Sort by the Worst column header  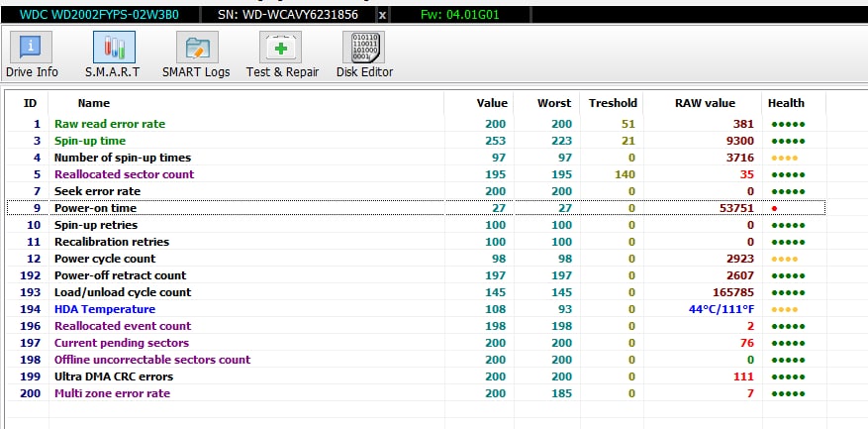(x=554, y=103)
